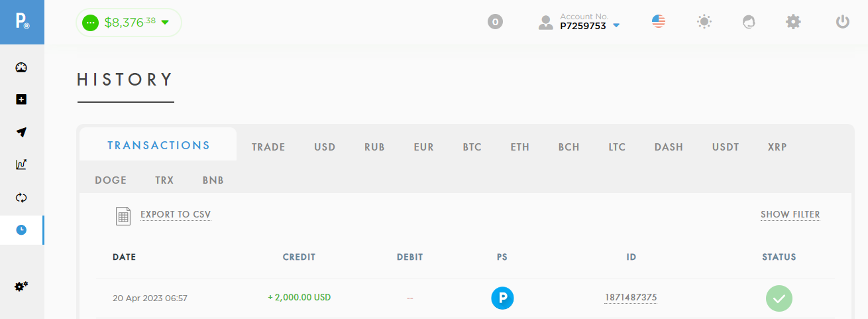Open the support headset icon
This screenshot has width=868, height=319.
coord(749,22)
